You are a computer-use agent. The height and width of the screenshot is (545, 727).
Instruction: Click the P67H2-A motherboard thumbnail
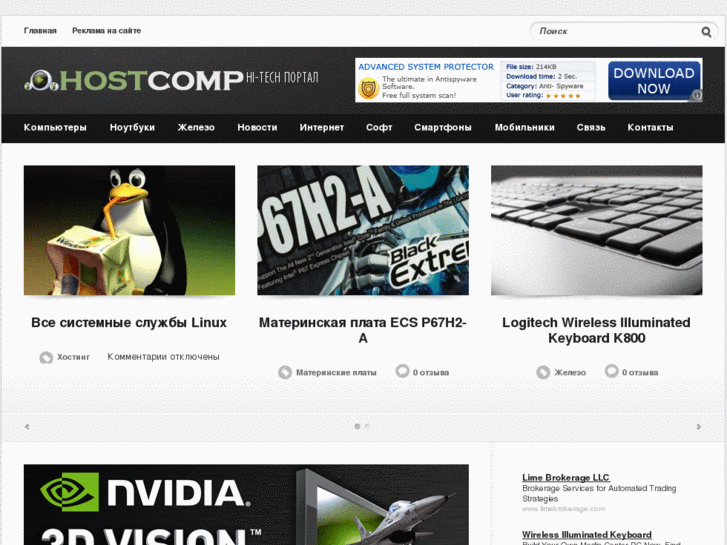pos(363,230)
